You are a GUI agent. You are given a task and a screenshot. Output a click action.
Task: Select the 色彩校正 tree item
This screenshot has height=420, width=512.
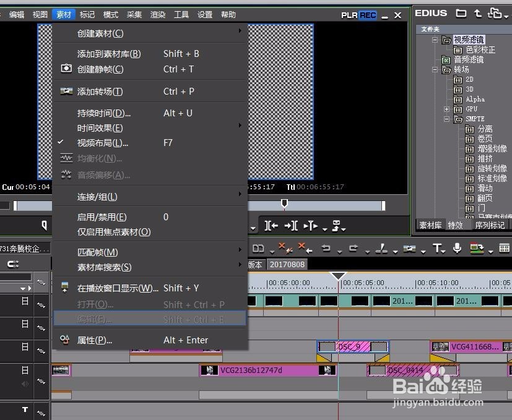tap(480, 49)
